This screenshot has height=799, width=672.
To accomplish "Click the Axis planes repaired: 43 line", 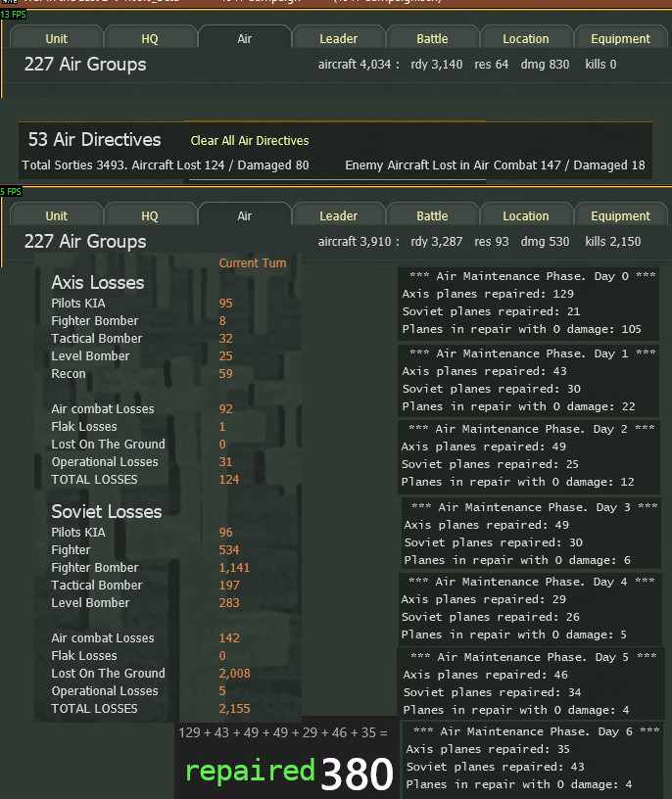I will [x=484, y=371].
